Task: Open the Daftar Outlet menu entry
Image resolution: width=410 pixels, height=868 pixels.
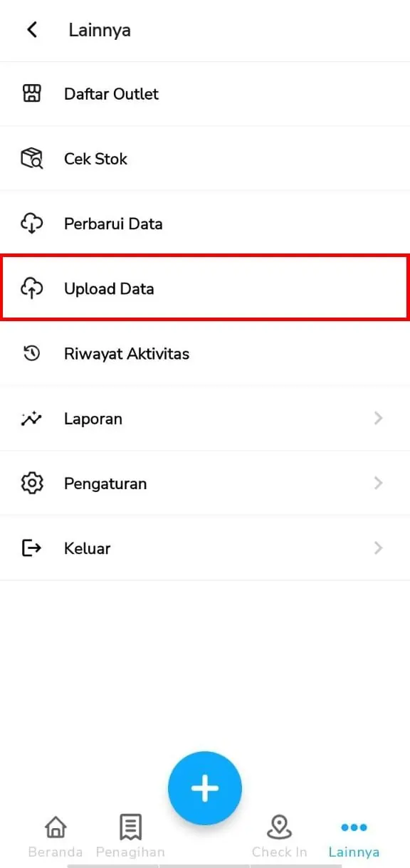Action: click(x=205, y=94)
